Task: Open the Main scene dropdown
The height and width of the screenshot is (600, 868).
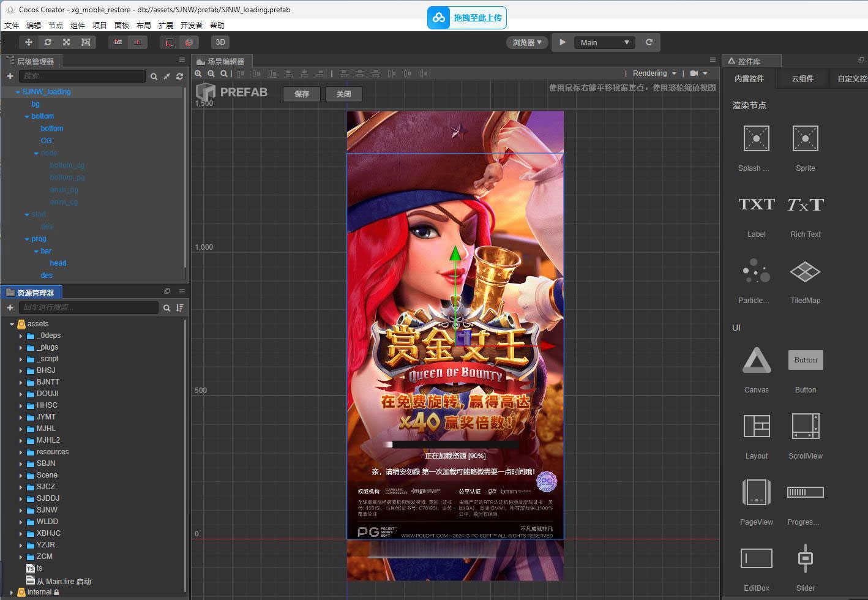Action: pos(605,42)
